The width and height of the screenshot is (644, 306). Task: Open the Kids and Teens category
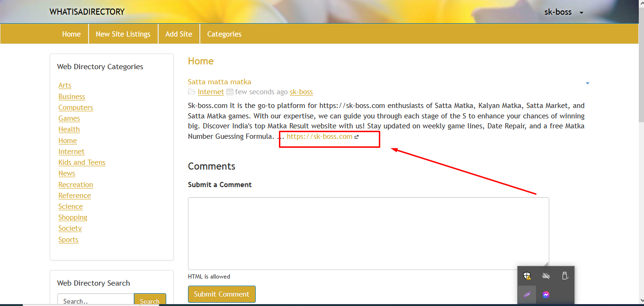point(81,162)
